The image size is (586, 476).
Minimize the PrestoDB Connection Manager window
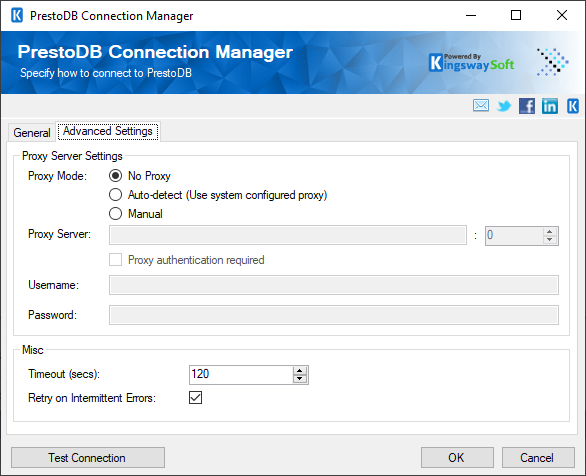pyautogui.click(x=471, y=16)
